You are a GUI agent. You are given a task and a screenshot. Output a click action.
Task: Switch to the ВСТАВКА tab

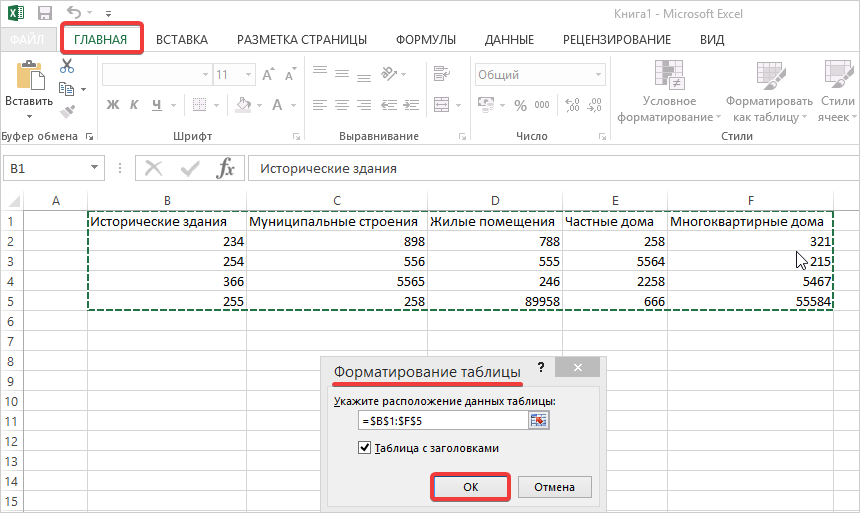[182, 40]
